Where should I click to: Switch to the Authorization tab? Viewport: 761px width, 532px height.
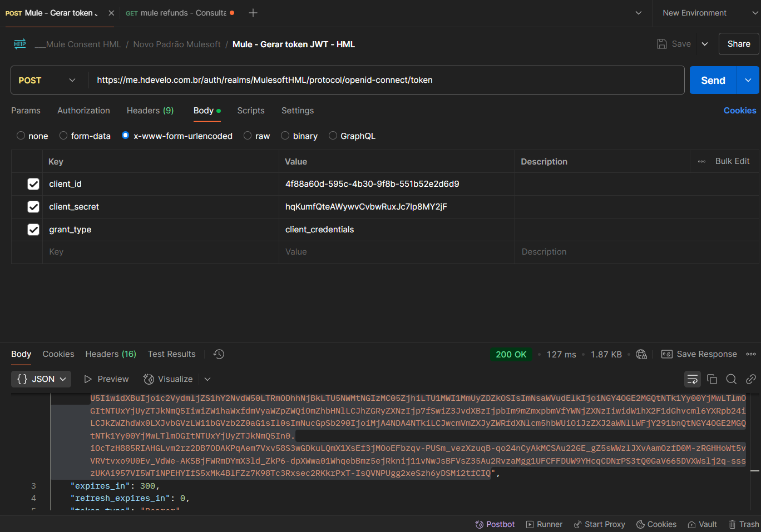click(83, 111)
